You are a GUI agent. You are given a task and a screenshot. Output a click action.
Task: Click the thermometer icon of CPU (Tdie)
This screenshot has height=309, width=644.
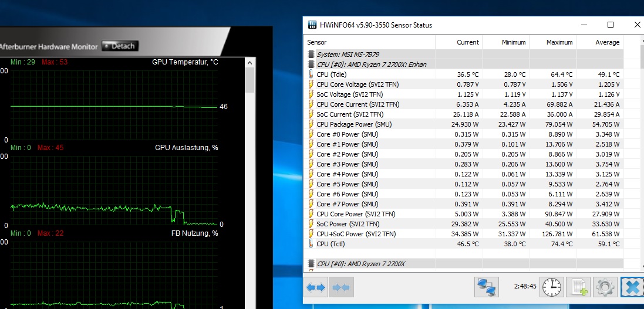[311, 74]
